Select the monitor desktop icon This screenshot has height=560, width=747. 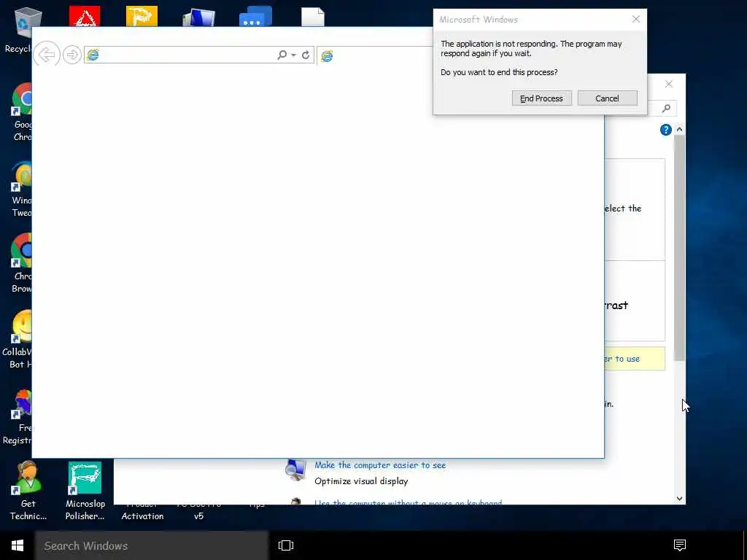[198, 17]
